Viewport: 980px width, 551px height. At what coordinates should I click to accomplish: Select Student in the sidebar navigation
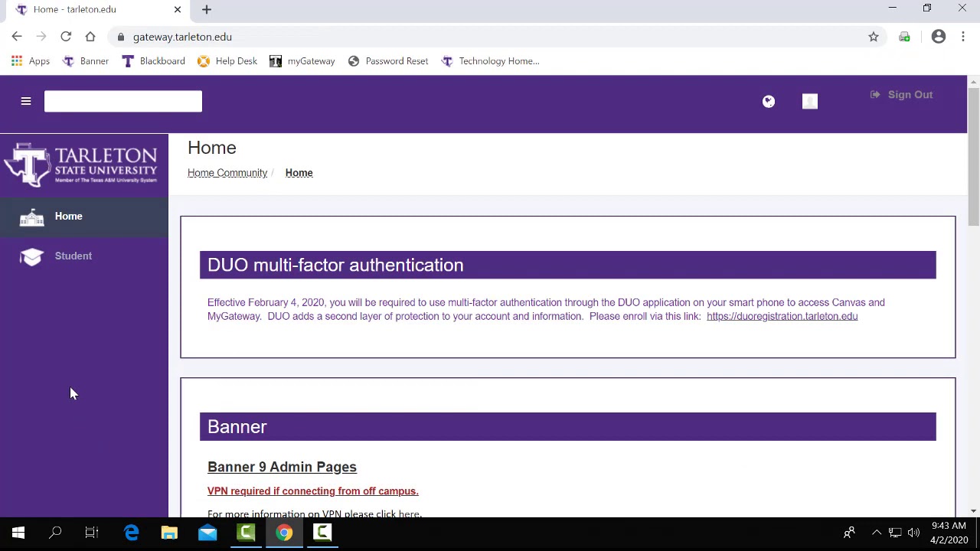point(84,256)
